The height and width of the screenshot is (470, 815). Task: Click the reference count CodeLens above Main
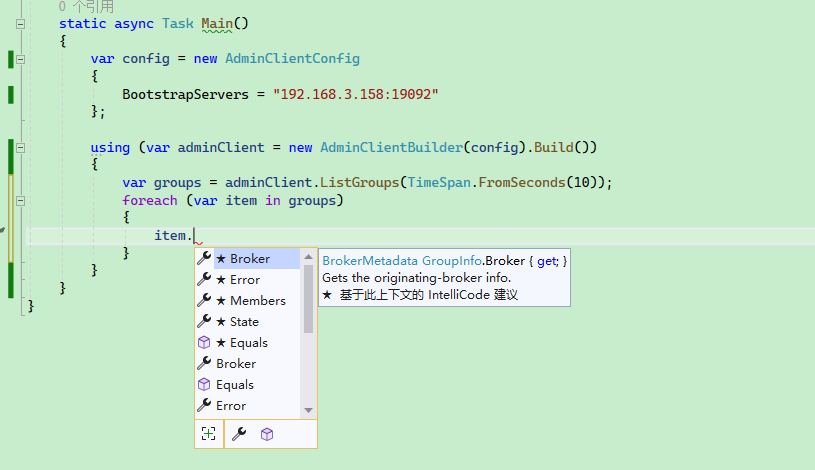[x=86, y=6]
